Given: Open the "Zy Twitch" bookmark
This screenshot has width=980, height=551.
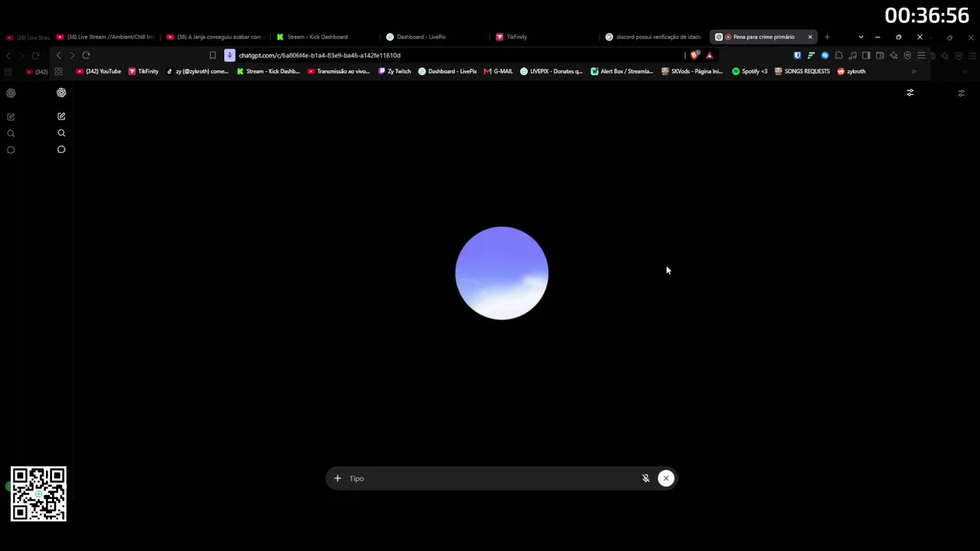Looking at the screenshot, I should click(394, 71).
